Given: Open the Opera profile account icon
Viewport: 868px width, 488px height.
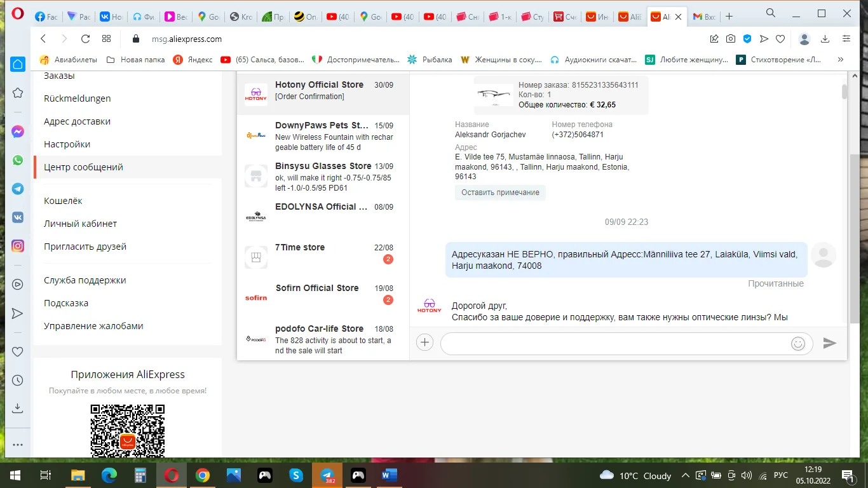Looking at the screenshot, I should [804, 39].
